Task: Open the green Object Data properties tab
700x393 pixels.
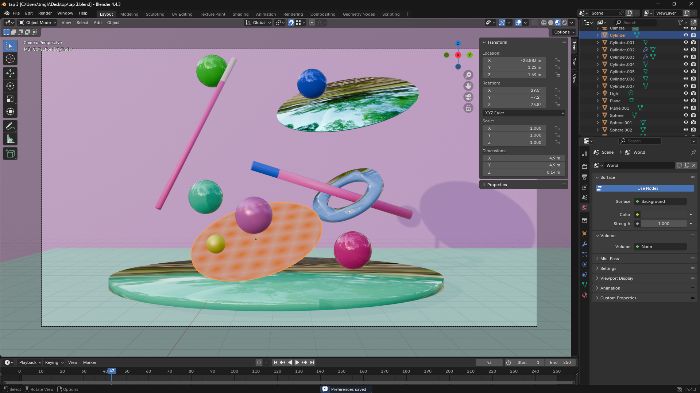Action: [584, 284]
